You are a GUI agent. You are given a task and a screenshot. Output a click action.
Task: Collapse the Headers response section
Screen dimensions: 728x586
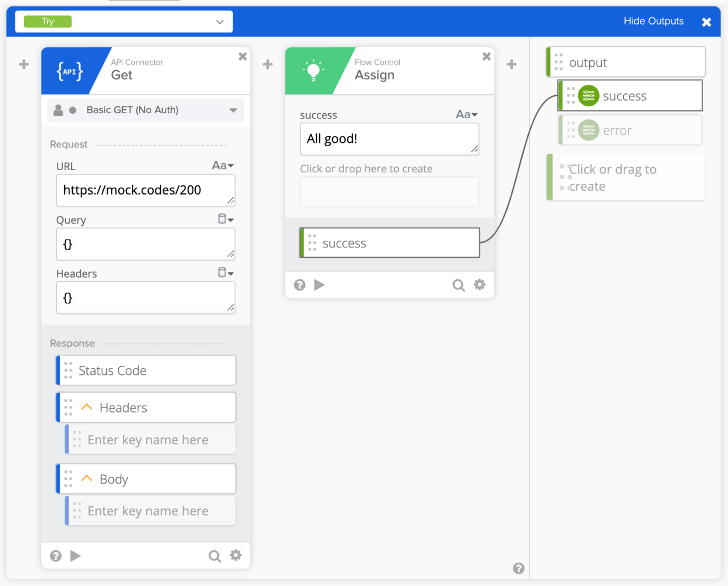coord(86,407)
